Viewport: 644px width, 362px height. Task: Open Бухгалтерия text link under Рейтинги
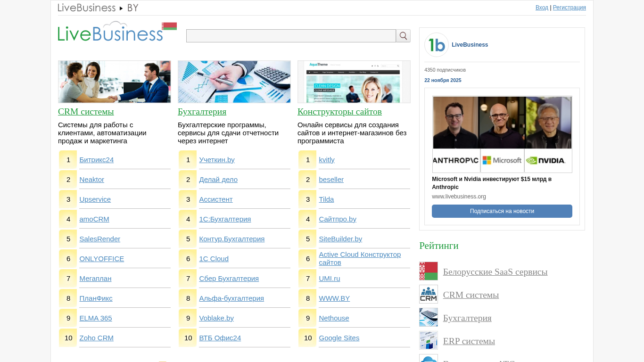click(x=467, y=318)
